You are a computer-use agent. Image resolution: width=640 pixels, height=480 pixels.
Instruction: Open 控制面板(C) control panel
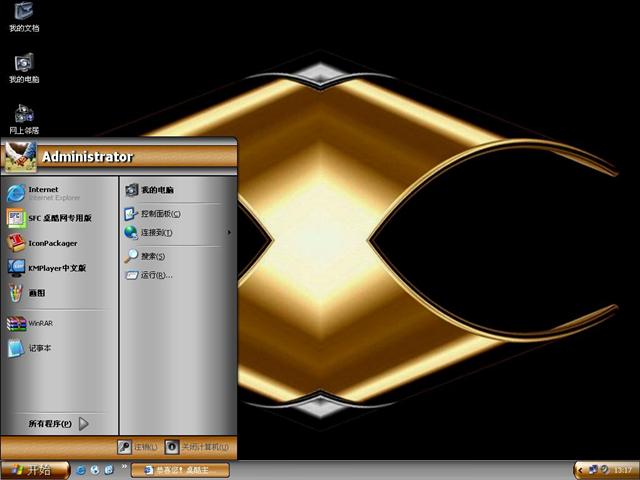pyautogui.click(x=178, y=213)
